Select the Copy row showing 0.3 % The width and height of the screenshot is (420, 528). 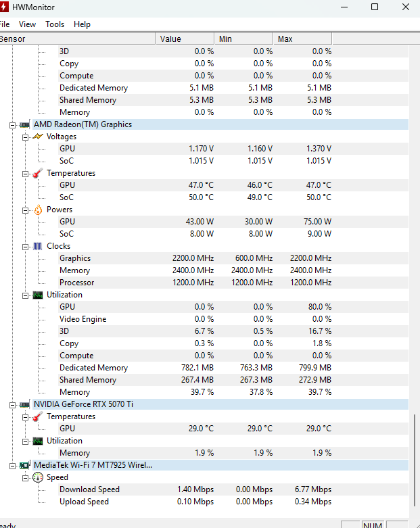(x=233, y=343)
